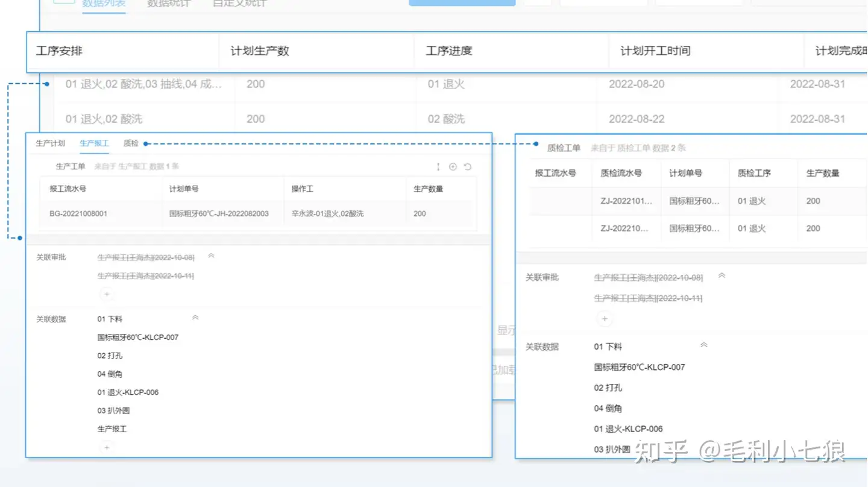Click the inspection number ZJ-2022101…
This screenshot has height=487, width=868.
point(626,201)
